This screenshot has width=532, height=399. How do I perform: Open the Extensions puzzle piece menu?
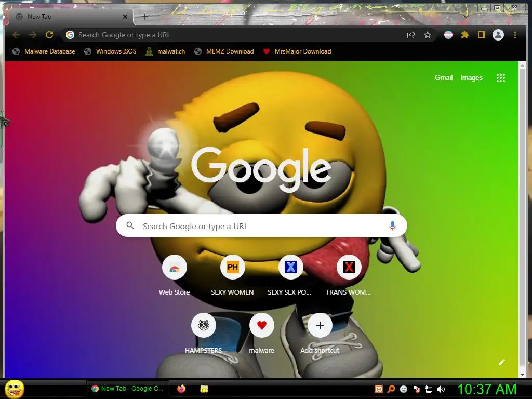[x=465, y=35]
